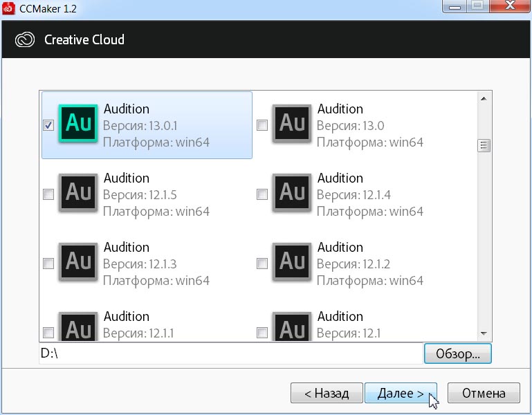Viewport: 532px width, 415px height.
Task: Cancel setup with the Отмена button
Action: click(x=484, y=393)
